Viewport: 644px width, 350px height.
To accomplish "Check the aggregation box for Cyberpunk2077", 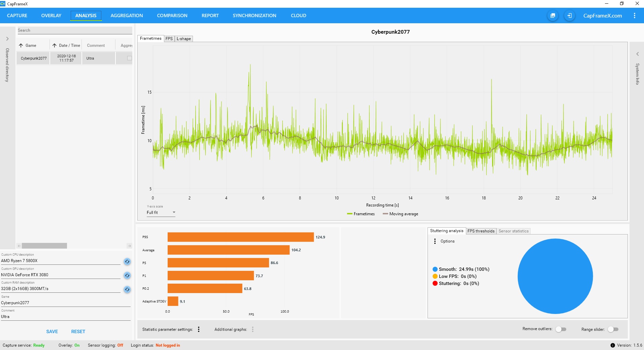I will pos(129,58).
